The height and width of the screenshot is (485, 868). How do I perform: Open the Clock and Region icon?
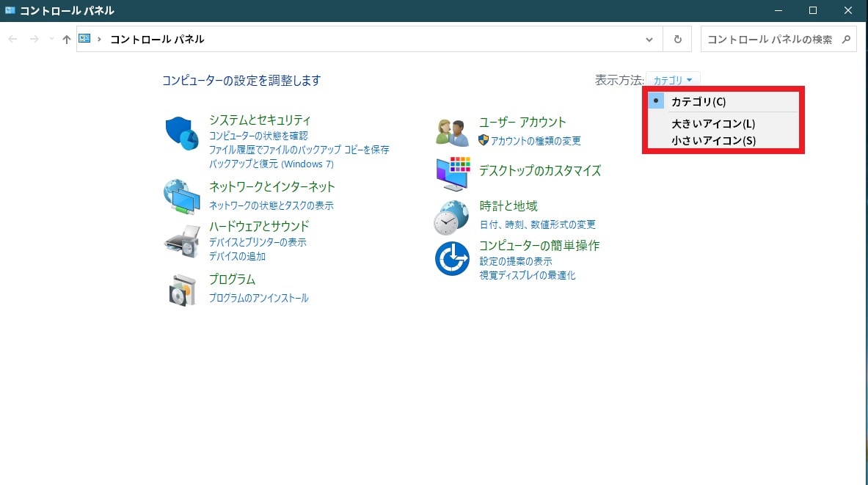click(x=451, y=218)
